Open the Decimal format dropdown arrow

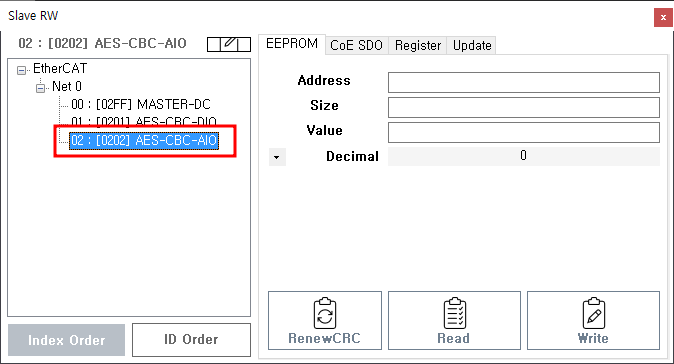tap(277, 157)
